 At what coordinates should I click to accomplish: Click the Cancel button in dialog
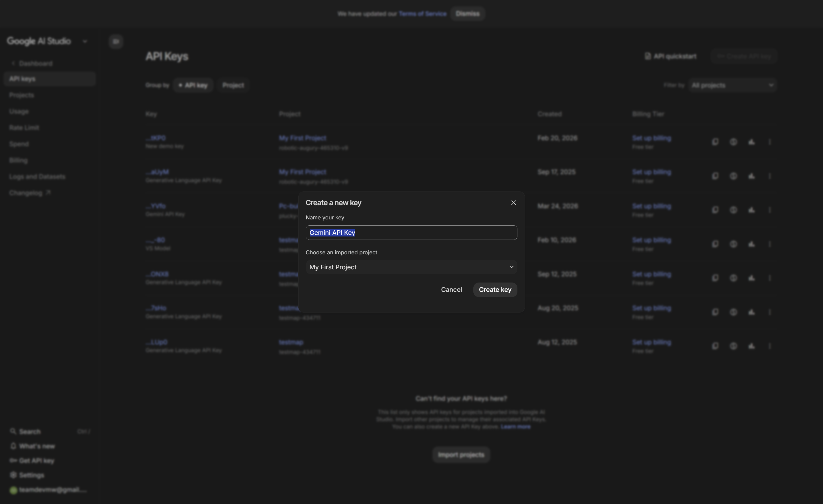[x=451, y=290]
